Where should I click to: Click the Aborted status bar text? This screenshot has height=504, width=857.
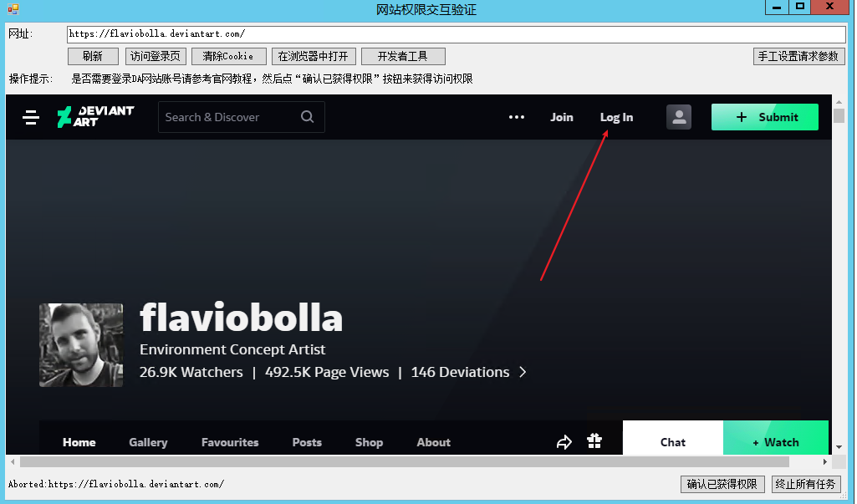(x=116, y=484)
